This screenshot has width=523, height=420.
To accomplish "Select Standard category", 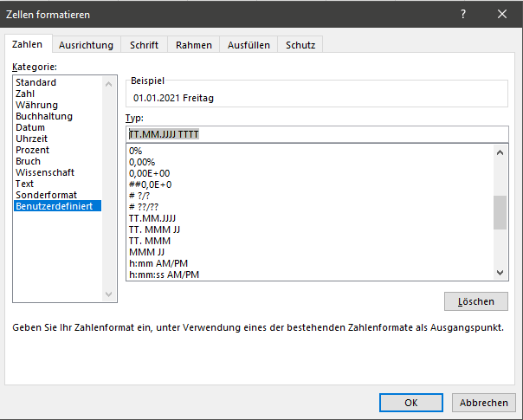I will (x=57, y=82).
